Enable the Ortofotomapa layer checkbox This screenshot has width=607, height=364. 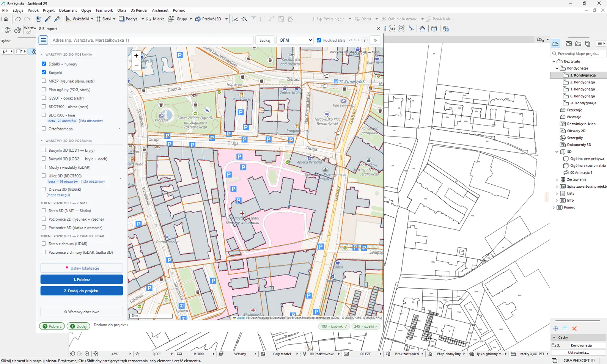(x=44, y=129)
